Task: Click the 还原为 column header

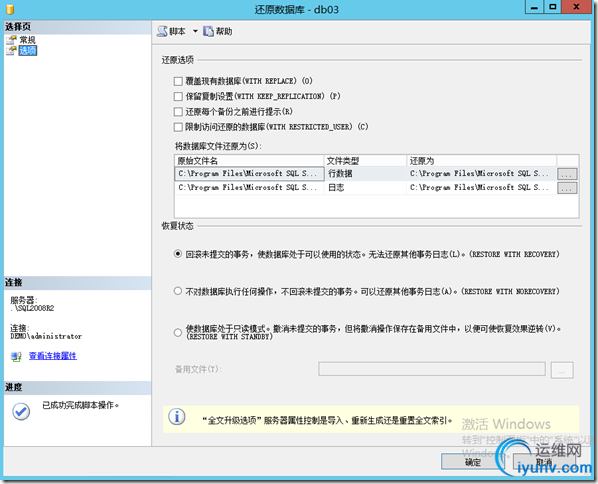Action: coord(482,161)
